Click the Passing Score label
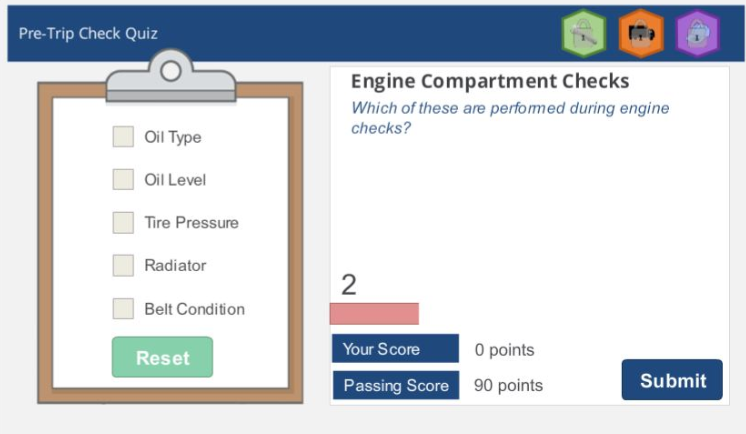The height and width of the screenshot is (434, 746). click(396, 385)
